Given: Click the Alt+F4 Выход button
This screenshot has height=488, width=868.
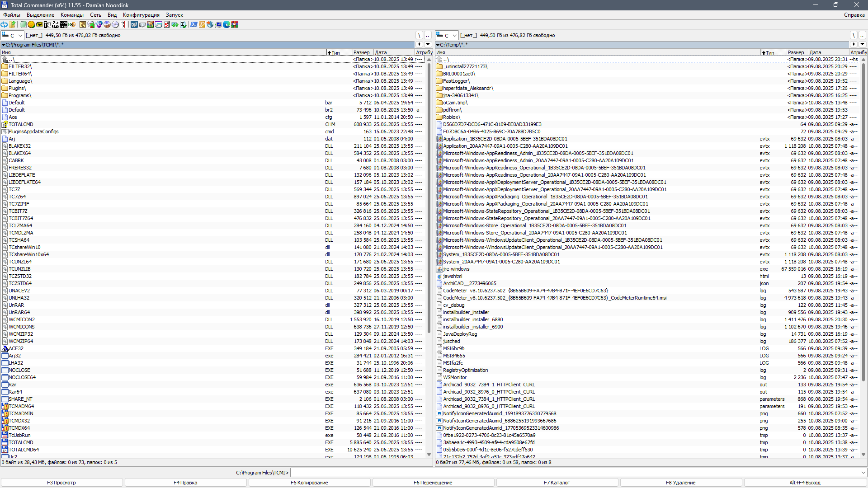Looking at the screenshot, I should pos(805,483).
